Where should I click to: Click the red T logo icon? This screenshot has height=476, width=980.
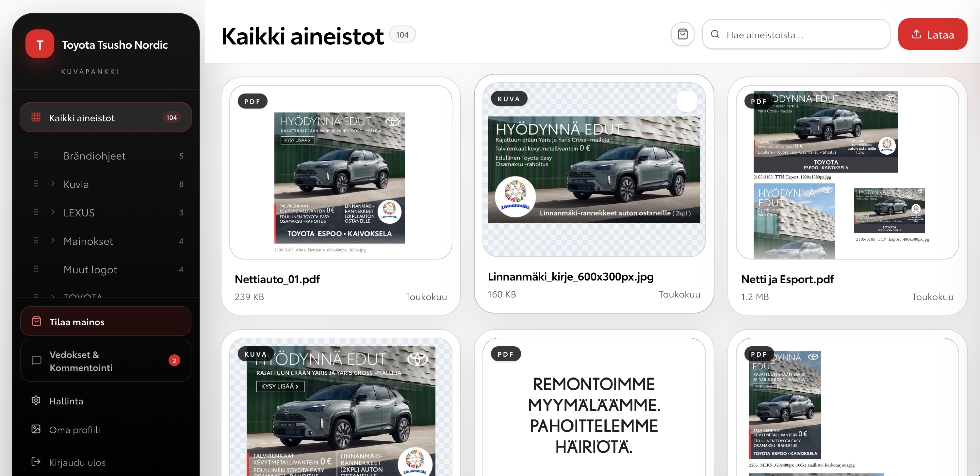click(40, 44)
